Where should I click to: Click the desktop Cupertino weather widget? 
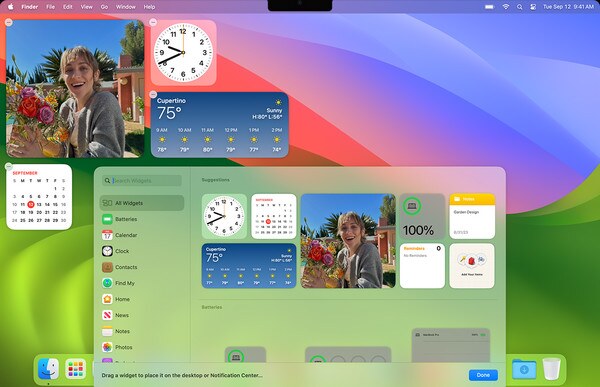point(220,125)
